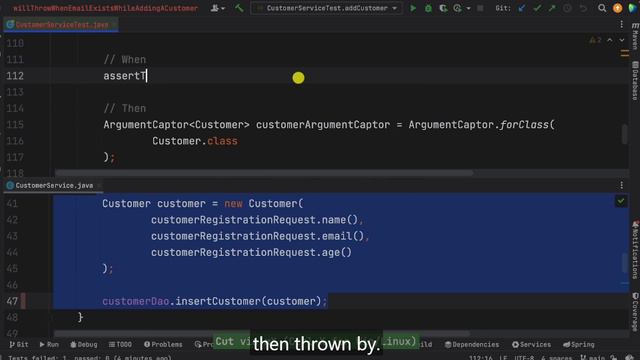Click the UTF-8 encoding status bar entry
This screenshot has height=360, width=640.
[524, 358]
